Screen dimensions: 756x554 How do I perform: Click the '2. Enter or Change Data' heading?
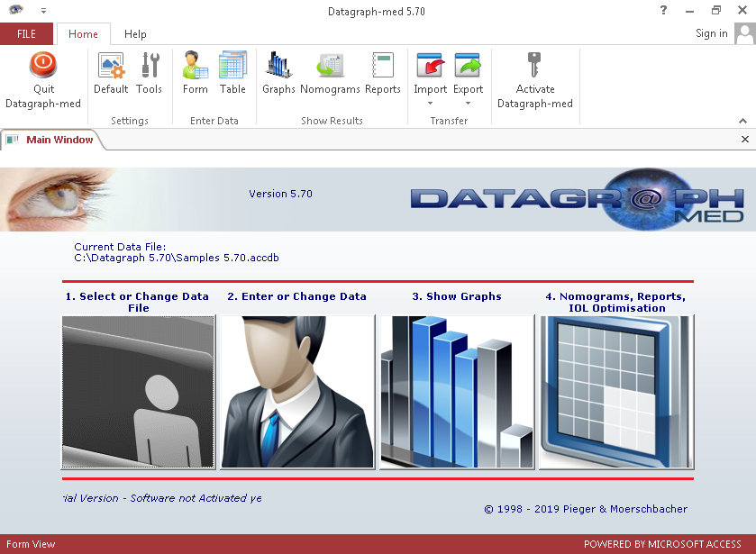pyautogui.click(x=296, y=296)
